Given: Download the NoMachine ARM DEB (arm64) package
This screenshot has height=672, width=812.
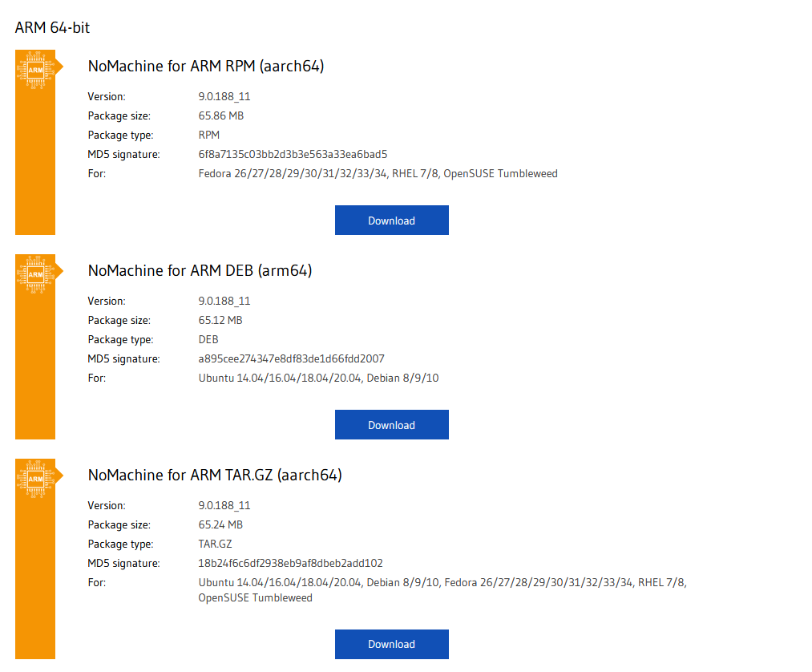Looking at the screenshot, I should pyautogui.click(x=391, y=425).
